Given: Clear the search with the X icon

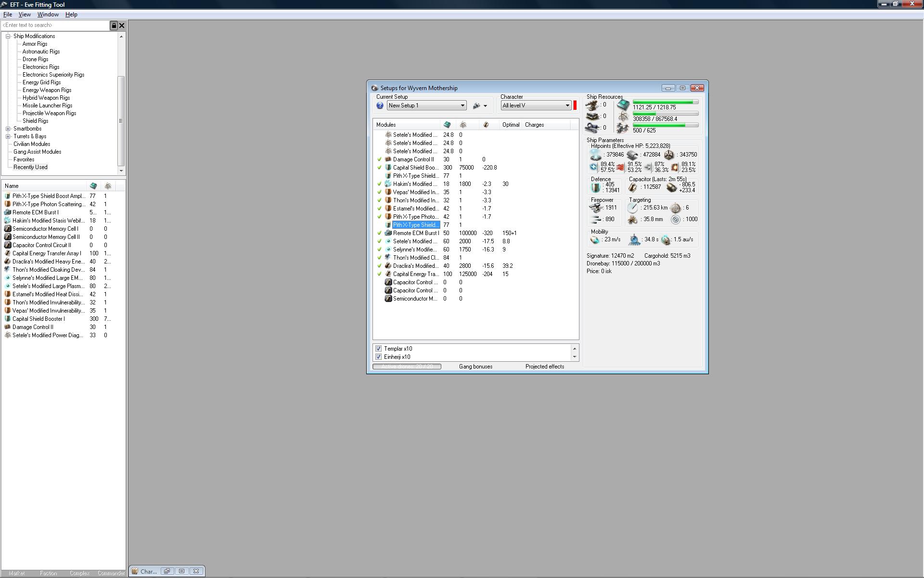Looking at the screenshot, I should pyautogui.click(x=122, y=26).
